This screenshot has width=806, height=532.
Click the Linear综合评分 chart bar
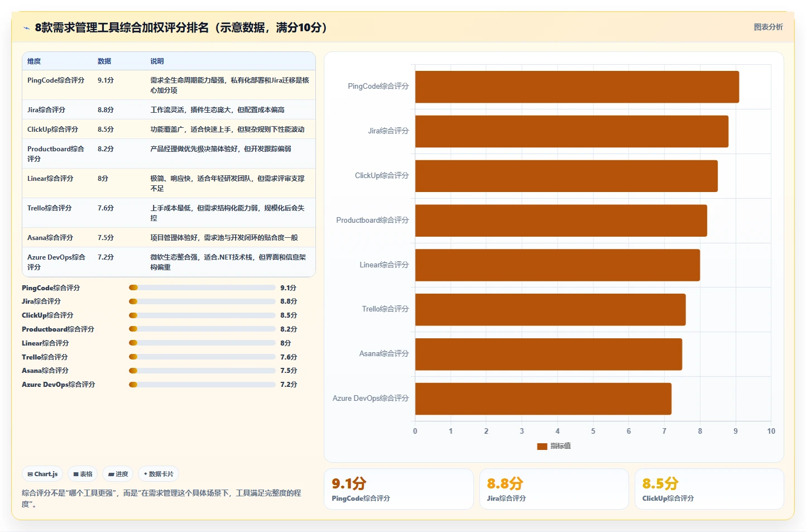coord(558,265)
